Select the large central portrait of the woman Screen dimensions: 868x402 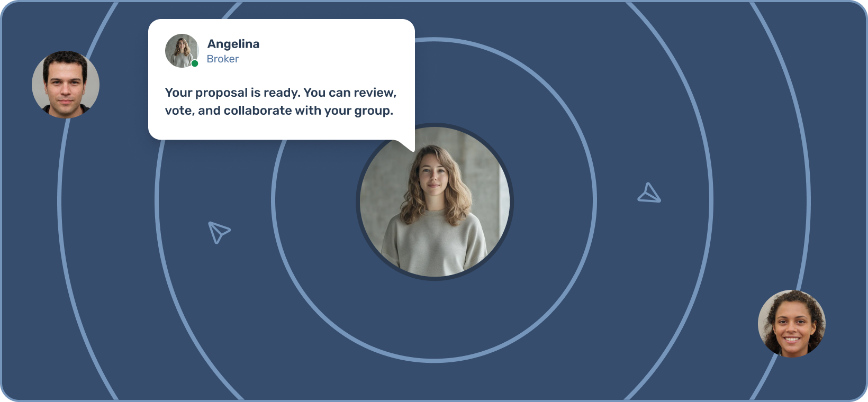[435, 202]
